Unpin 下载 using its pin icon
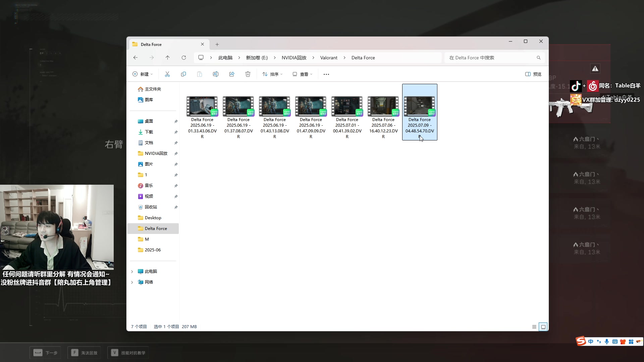 [176, 132]
